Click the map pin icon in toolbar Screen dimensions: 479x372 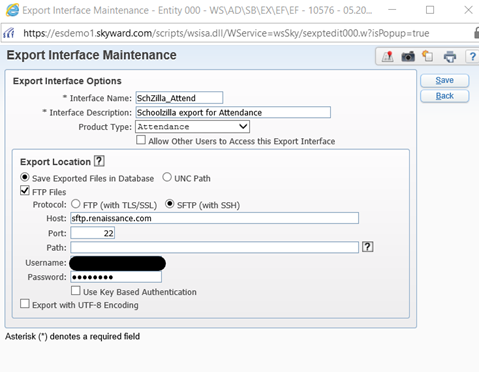387,57
